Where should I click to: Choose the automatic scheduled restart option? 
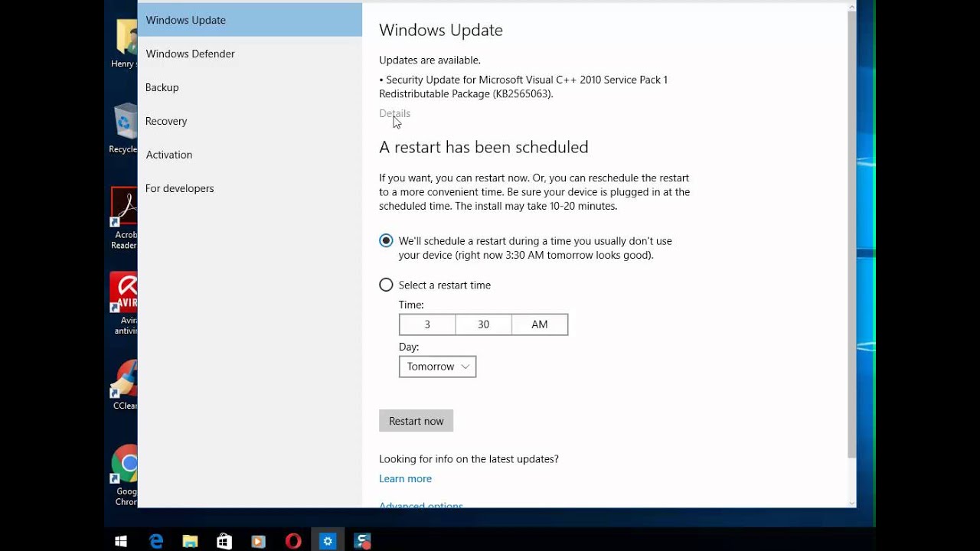(386, 240)
